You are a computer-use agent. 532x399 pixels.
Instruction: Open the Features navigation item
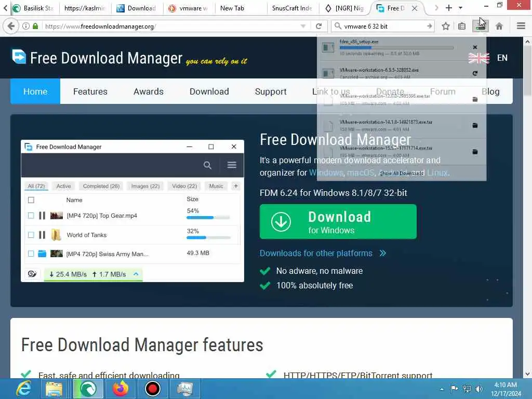point(90,91)
